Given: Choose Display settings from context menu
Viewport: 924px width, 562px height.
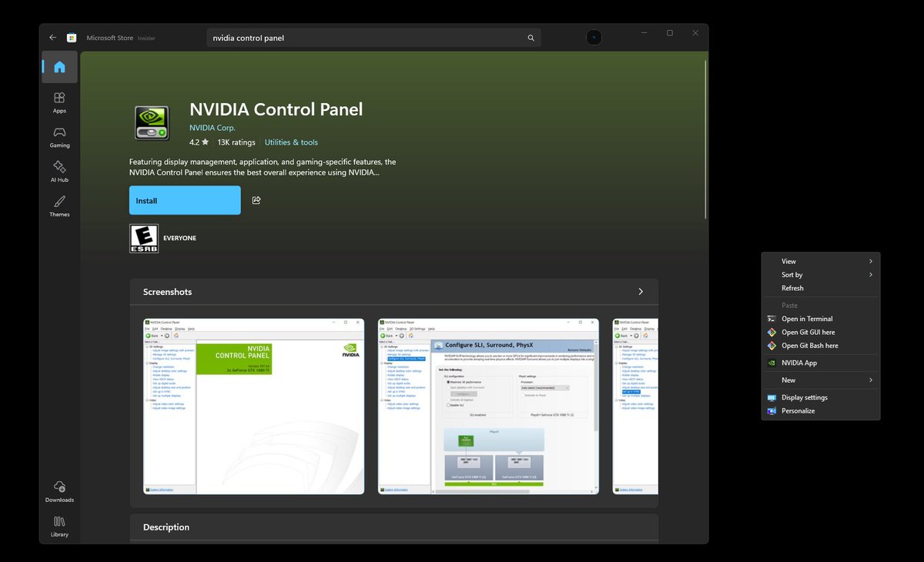Looking at the screenshot, I should [x=821, y=397].
